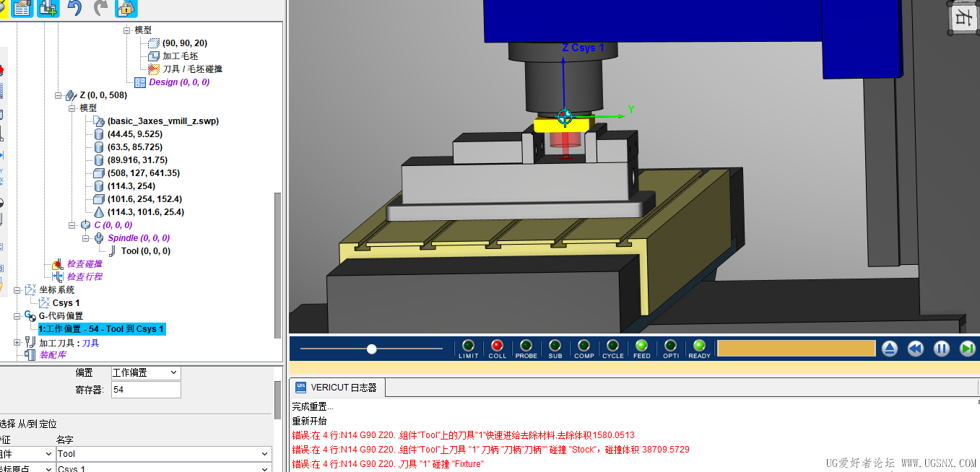Image resolution: width=980 pixels, height=472 pixels.
Task: Click the padlock toolbar icon
Action: (126, 8)
